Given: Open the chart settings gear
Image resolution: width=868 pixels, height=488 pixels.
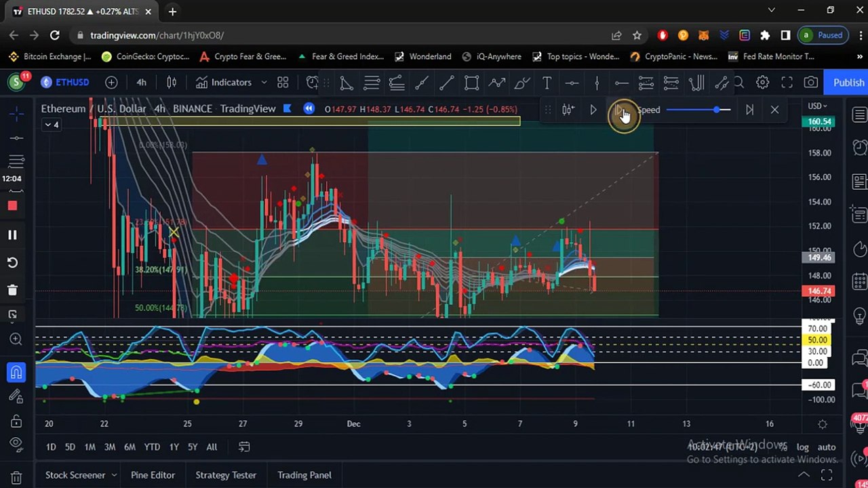Looking at the screenshot, I should [763, 83].
